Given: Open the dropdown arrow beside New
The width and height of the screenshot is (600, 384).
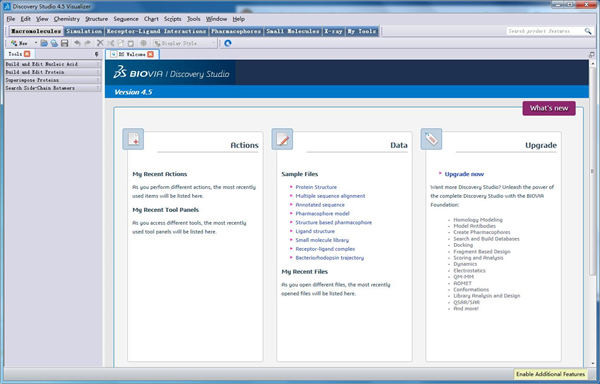Looking at the screenshot, I should pos(36,43).
